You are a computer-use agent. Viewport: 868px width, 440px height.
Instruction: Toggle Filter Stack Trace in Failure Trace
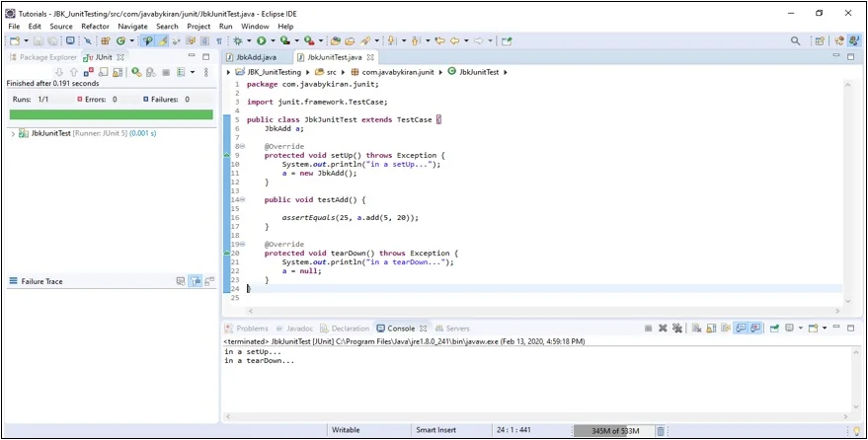pos(195,281)
